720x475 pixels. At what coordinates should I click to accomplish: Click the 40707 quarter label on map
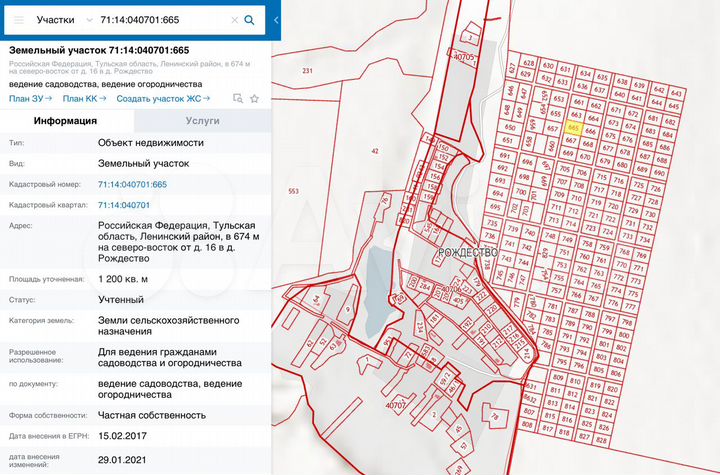click(x=395, y=405)
